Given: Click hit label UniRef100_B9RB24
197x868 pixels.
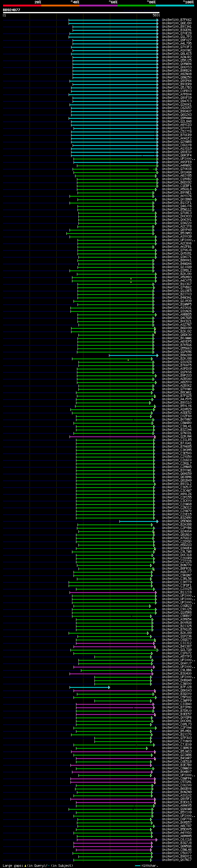Looking at the screenshot, I should click(x=177, y=71).
